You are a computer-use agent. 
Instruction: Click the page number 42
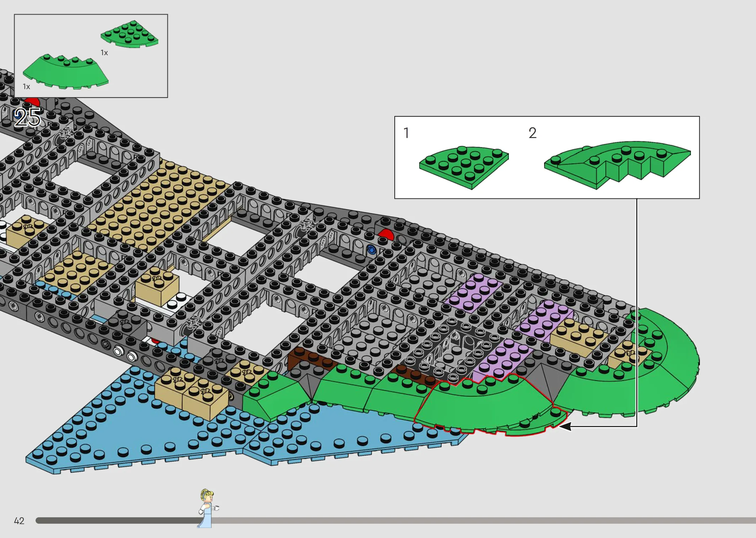(x=19, y=521)
